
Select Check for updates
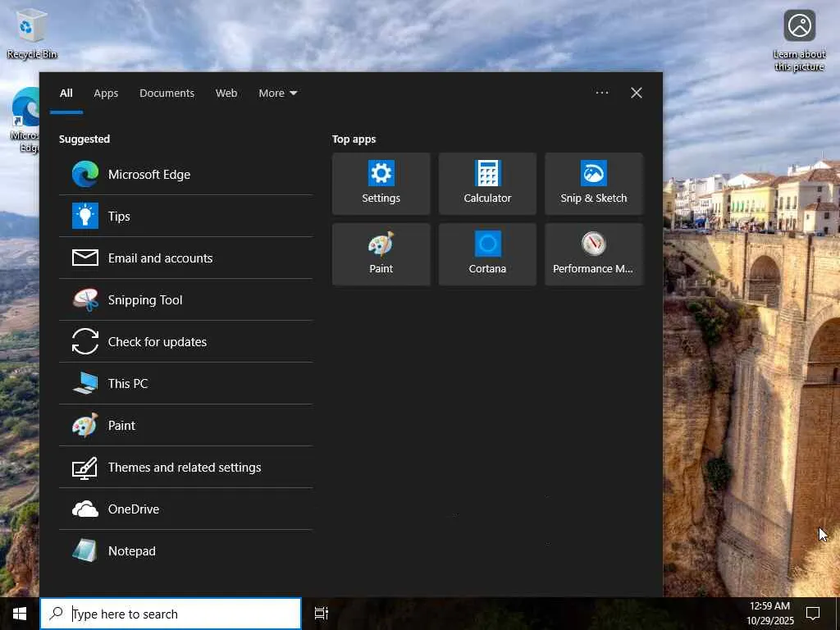coord(185,341)
